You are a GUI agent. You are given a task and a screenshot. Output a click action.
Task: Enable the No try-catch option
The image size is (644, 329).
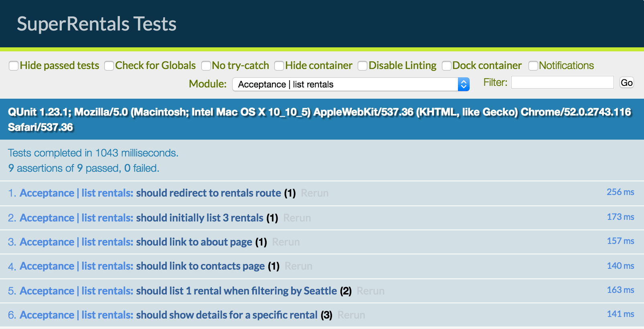[206, 66]
